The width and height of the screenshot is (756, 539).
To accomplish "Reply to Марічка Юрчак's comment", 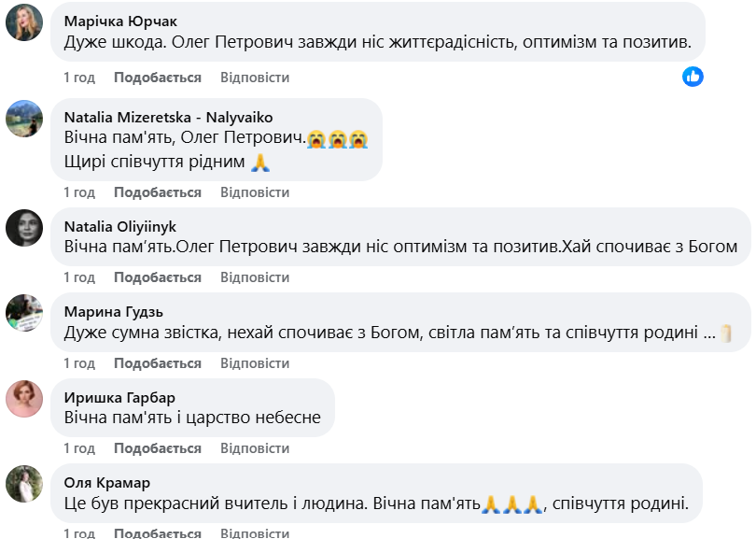I will pyautogui.click(x=255, y=78).
